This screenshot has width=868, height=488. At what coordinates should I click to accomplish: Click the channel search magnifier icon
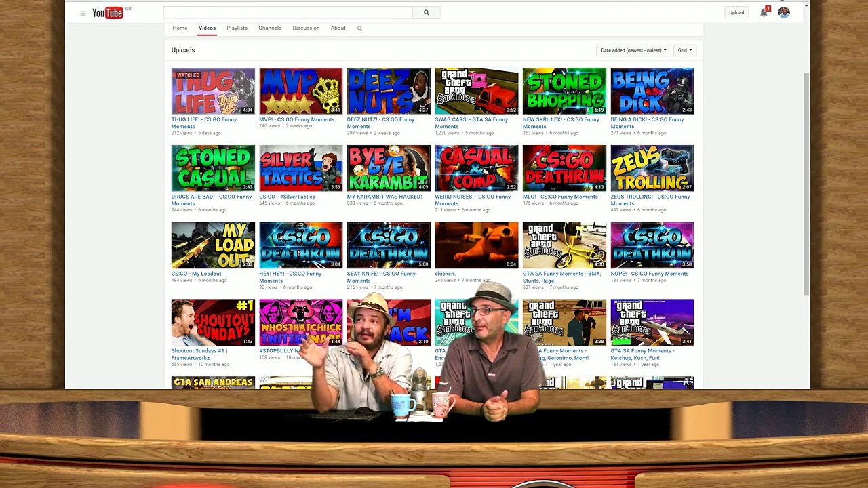point(359,28)
